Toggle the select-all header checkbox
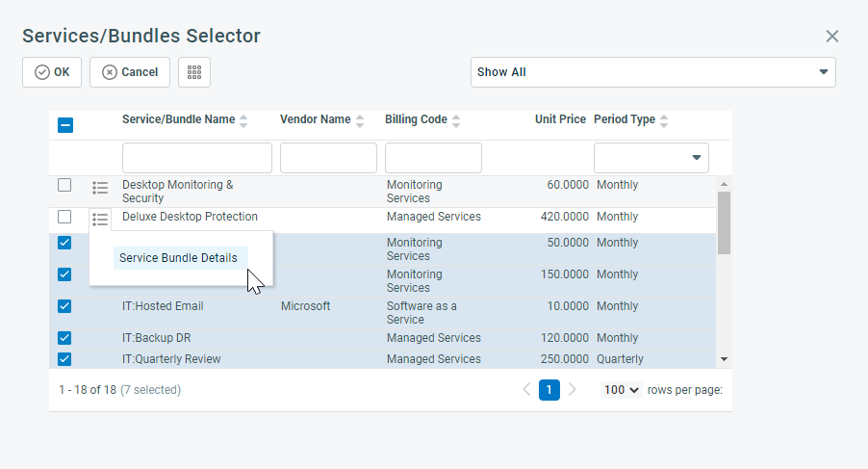The height and width of the screenshot is (469, 868). click(x=65, y=125)
